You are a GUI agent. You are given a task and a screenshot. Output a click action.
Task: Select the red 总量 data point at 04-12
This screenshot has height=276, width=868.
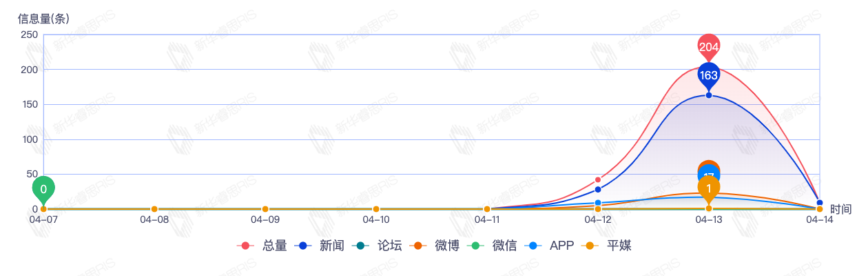tap(598, 179)
